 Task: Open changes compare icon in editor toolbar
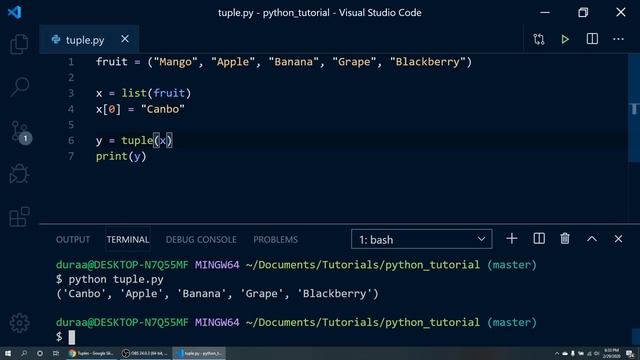tap(539, 39)
